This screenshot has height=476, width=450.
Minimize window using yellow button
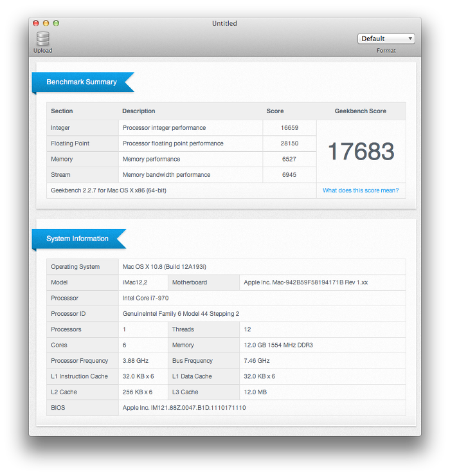click(x=46, y=23)
